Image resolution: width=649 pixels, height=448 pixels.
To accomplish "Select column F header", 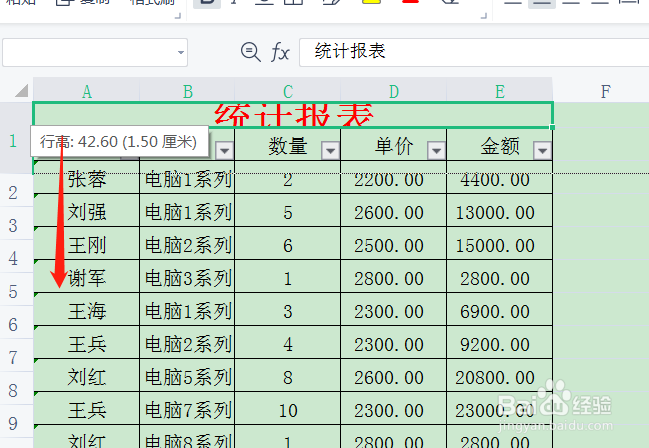I will pyautogui.click(x=606, y=91).
